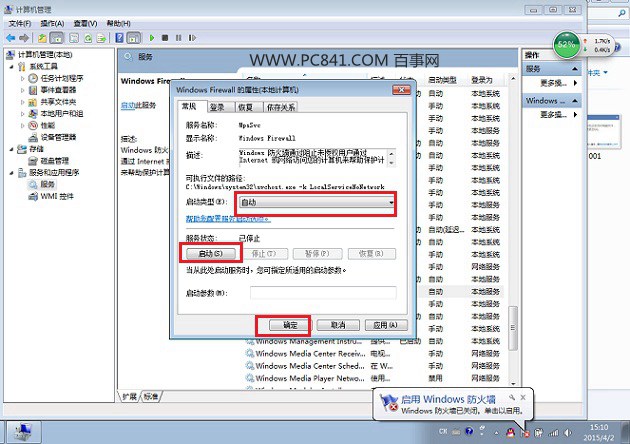Screen dimensions: 630x444
Task: Select 设备管理器 in the tree
Action: [x=58, y=137]
